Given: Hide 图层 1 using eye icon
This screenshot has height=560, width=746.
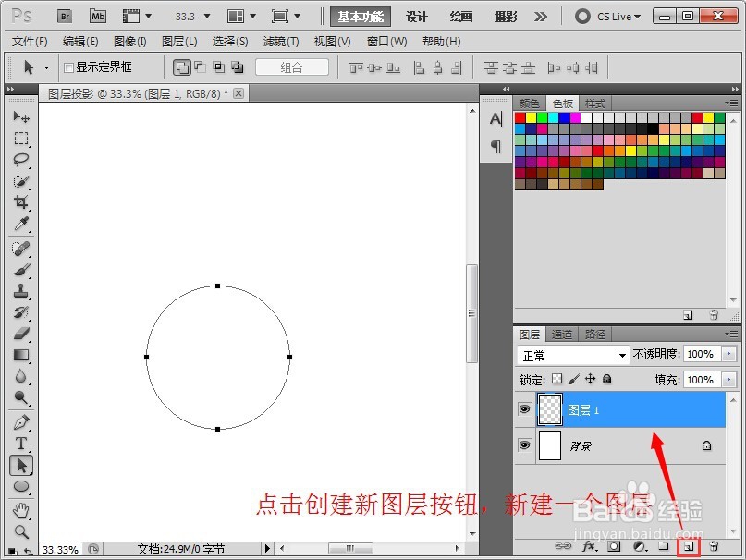Looking at the screenshot, I should point(524,409).
